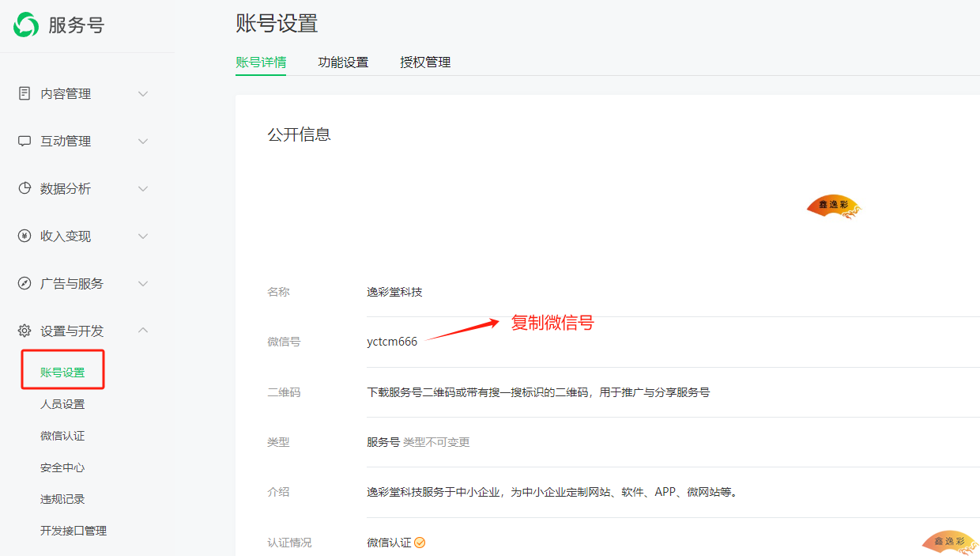Click the orange 微信认证 verified badge
Image resolution: width=980 pixels, height=556 pixels.
[x=420, y=543]
